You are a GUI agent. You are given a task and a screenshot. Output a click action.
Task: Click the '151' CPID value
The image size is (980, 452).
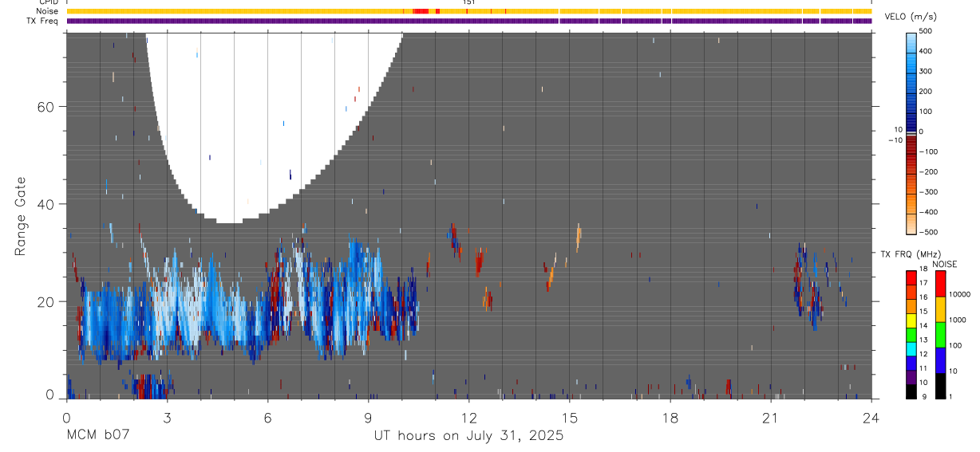click(x=469, y=2)
